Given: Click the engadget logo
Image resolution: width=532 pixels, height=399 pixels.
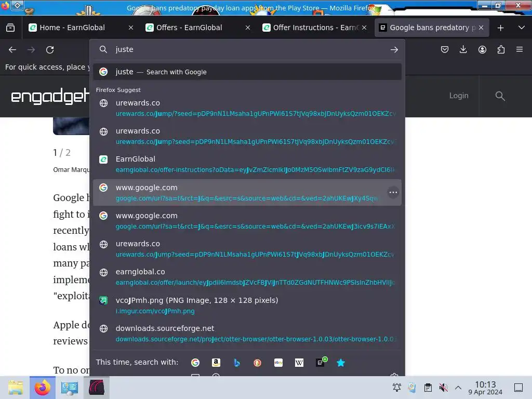Looking at the screenshot, I should coord(50,96).
